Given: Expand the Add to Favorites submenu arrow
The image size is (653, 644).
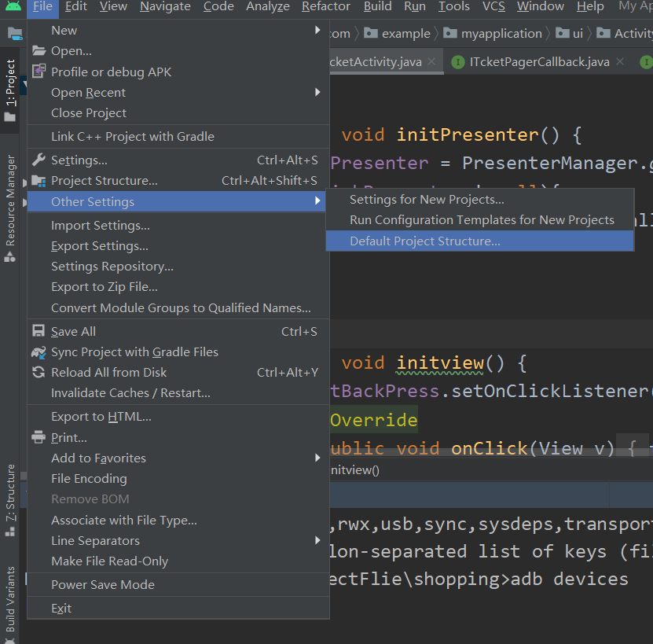Looking at the screenshot, I should click(x=317, y=458).
